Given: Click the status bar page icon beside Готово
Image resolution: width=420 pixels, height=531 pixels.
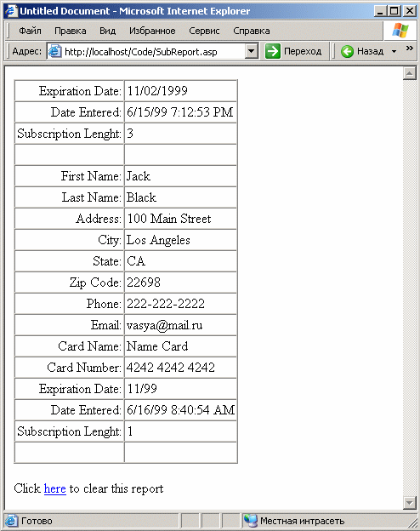Looking at the screenshot, I should (x=12, y=521).
